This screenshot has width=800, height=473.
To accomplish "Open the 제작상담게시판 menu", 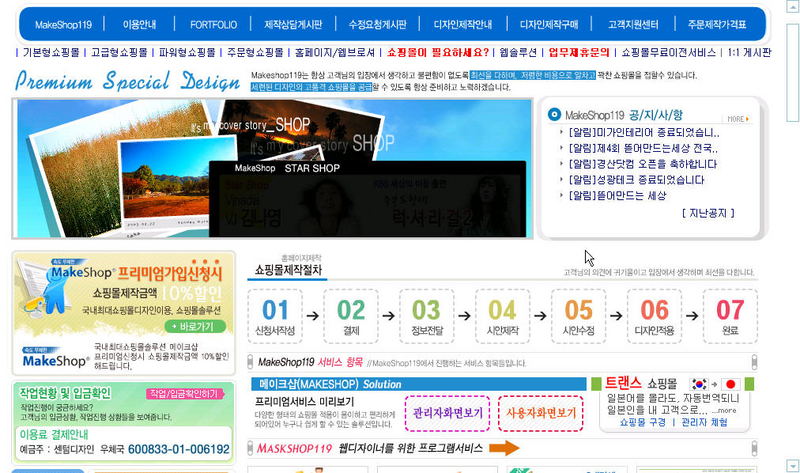I will pos(293,24).
